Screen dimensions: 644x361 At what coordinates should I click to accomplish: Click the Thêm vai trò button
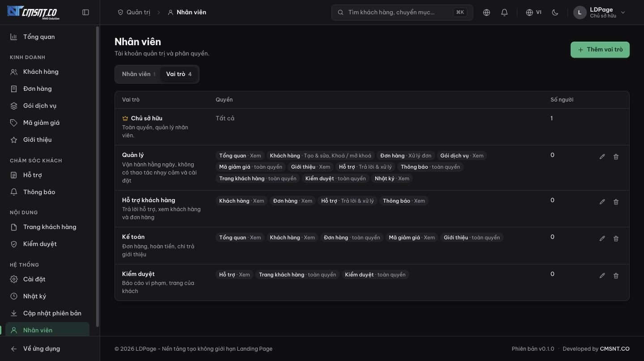pos(600,50)
